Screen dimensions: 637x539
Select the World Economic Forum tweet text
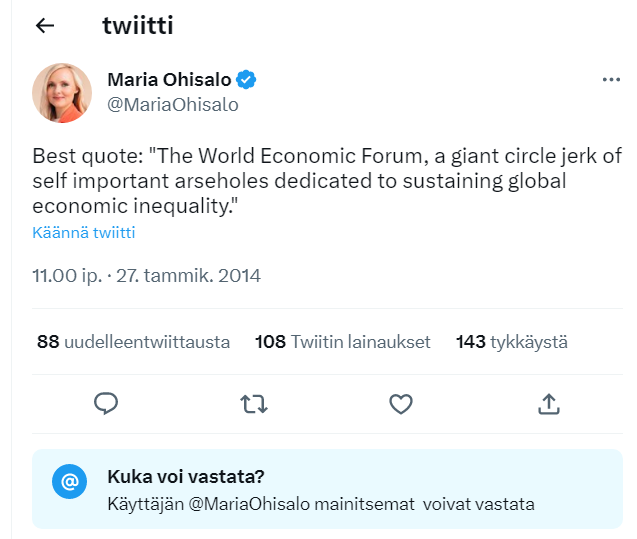click(326, 181)
